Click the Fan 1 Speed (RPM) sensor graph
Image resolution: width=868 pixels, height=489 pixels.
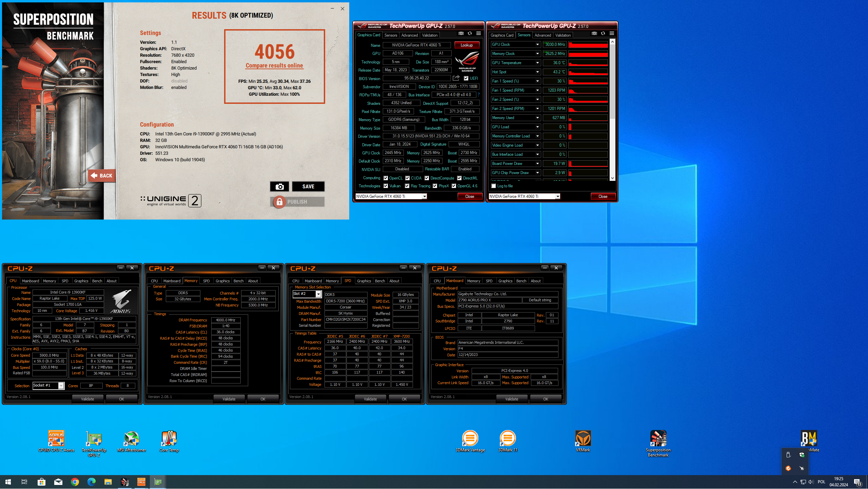[588, 90]
